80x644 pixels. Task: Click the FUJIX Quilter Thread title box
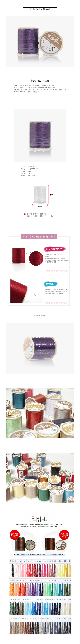[40, 9]
